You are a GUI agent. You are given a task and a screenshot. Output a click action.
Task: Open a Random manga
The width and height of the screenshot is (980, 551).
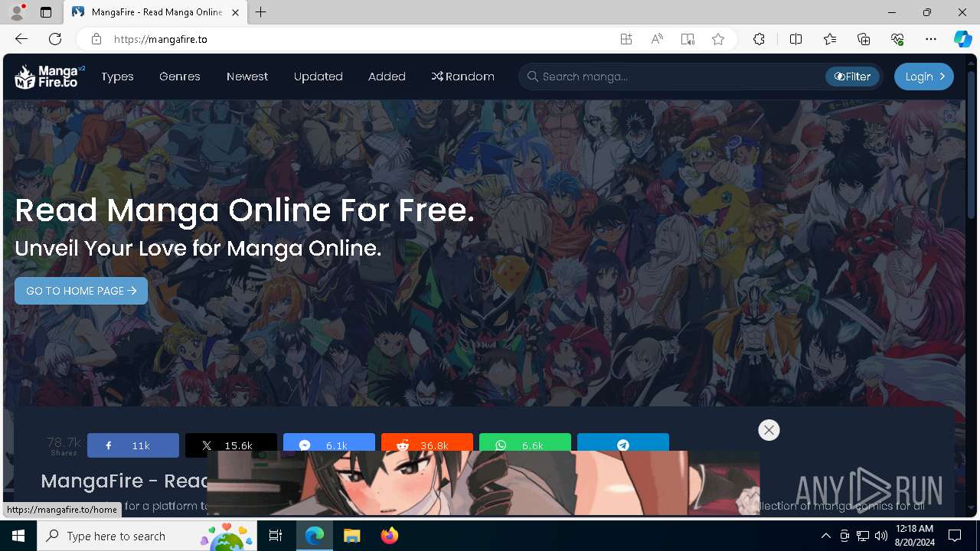pyautogui.click(x=462, y=77)
